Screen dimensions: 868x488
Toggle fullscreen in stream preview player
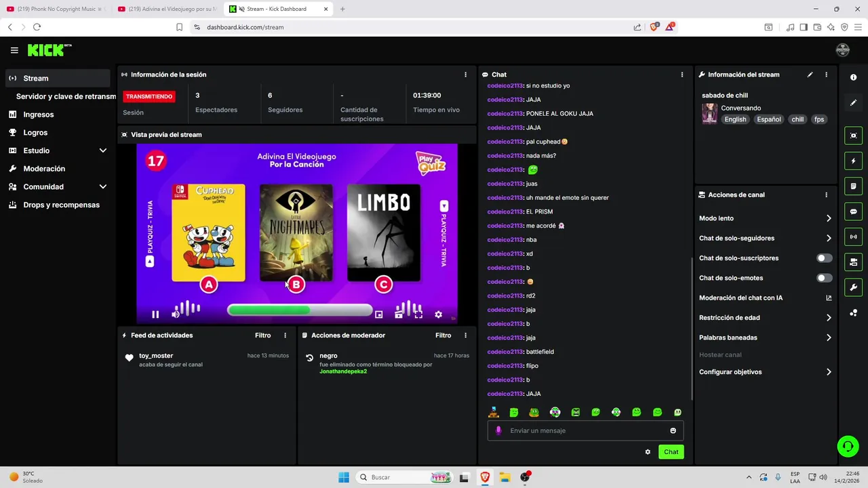[x=418, y=314]
